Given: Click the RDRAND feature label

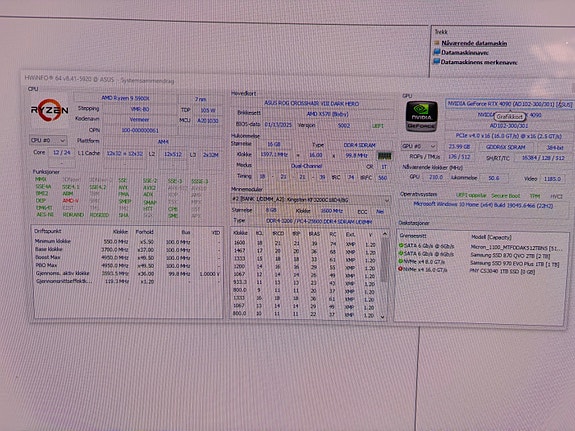Looking at the screenshot, I should (x=73, y=215).
